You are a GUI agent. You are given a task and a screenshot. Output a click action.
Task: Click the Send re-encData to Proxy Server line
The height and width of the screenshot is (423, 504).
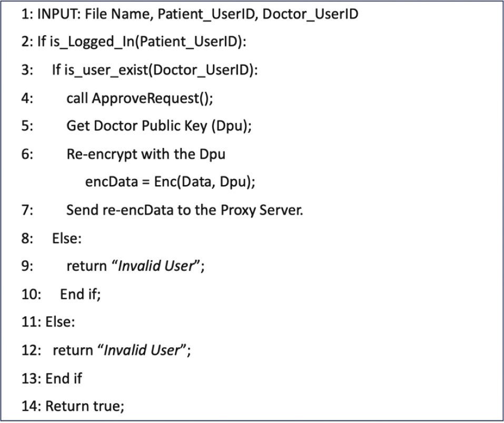pyautogui.click(x=184, y=210)
